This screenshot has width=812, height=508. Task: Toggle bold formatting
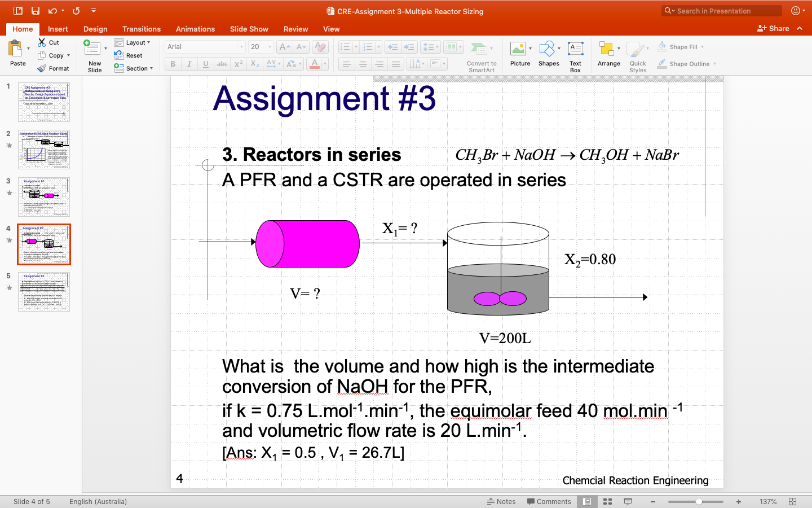click(x=173, y=64)
